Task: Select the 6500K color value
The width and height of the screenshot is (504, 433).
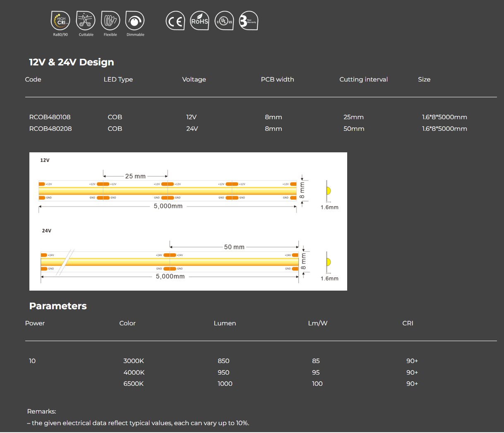Action: click(133, 384)
